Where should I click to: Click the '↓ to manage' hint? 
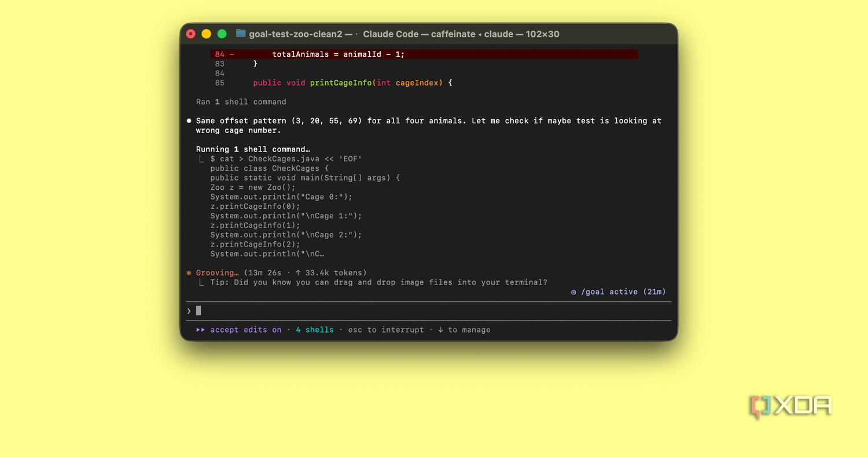(464, 330)
